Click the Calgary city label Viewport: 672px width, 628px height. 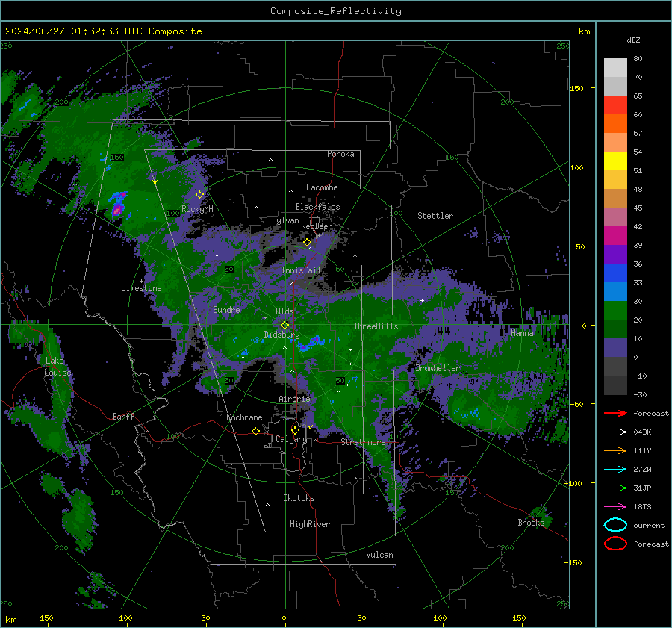tap(291, 439)
